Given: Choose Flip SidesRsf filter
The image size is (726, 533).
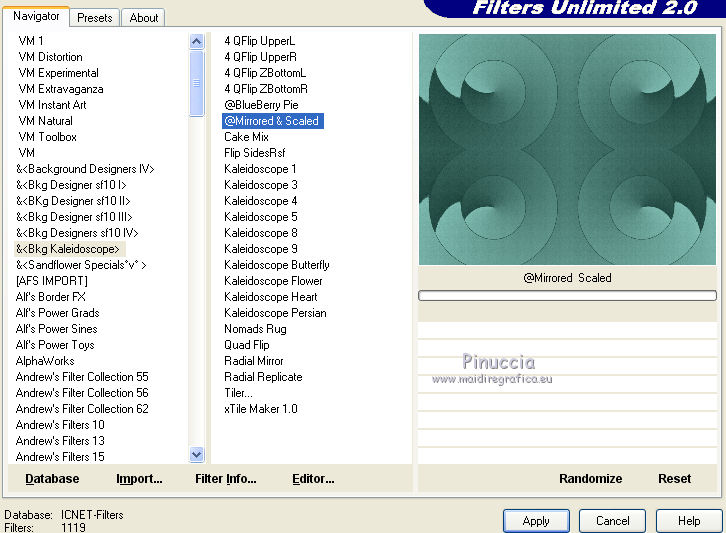Looking at the screenshot, I should [255, 153].
